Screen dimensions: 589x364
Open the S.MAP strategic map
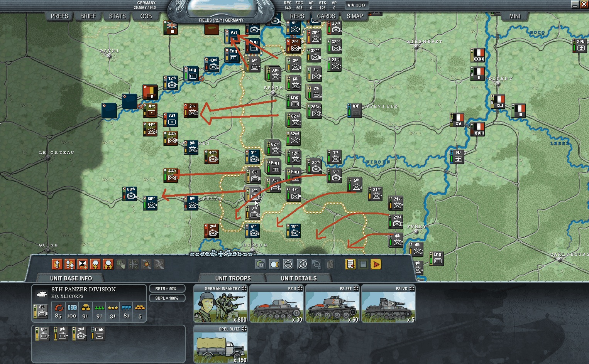355,16
